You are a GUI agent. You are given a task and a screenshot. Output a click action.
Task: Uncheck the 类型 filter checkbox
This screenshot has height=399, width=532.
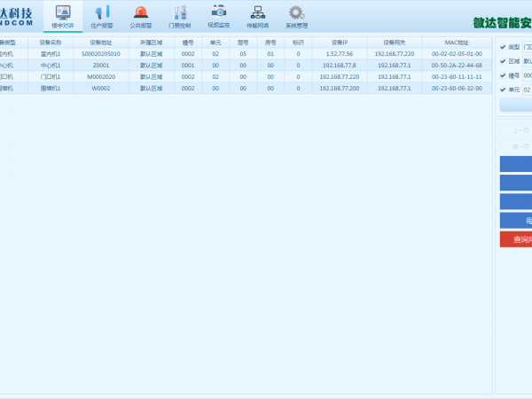(x=503, y=47)
